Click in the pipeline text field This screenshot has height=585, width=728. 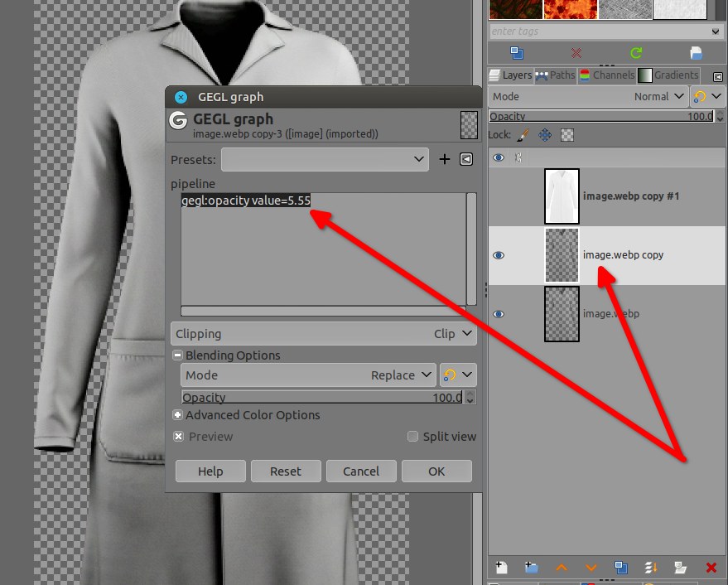[323, 249]
